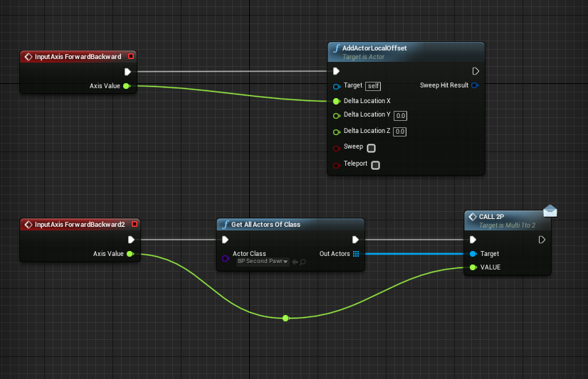Click Axis Value pin on InputAxis ForwardBackward2
The image size is (588, 379).
[x=130, y=254]
